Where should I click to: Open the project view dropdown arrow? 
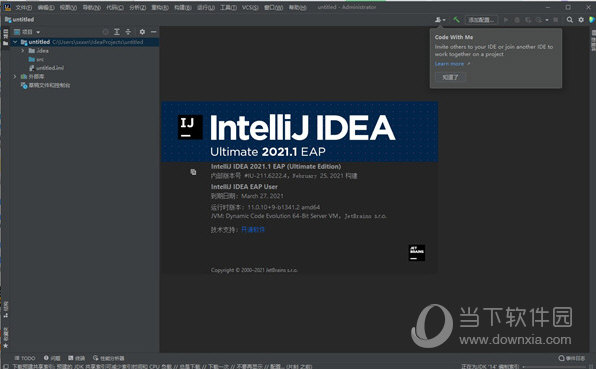pos(38,32)
